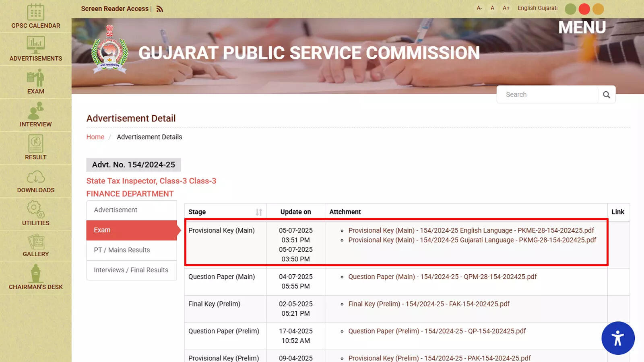Select the Advertisement tab

[x=132, y=210]
